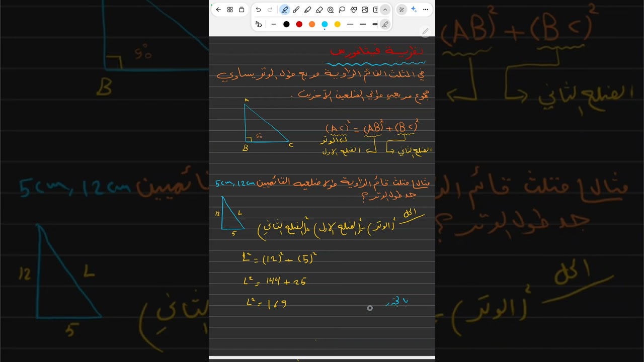Click the gray circular pointer dot on canvas
The width and height of the screenshot is (644, 362).
pos(370,308)
